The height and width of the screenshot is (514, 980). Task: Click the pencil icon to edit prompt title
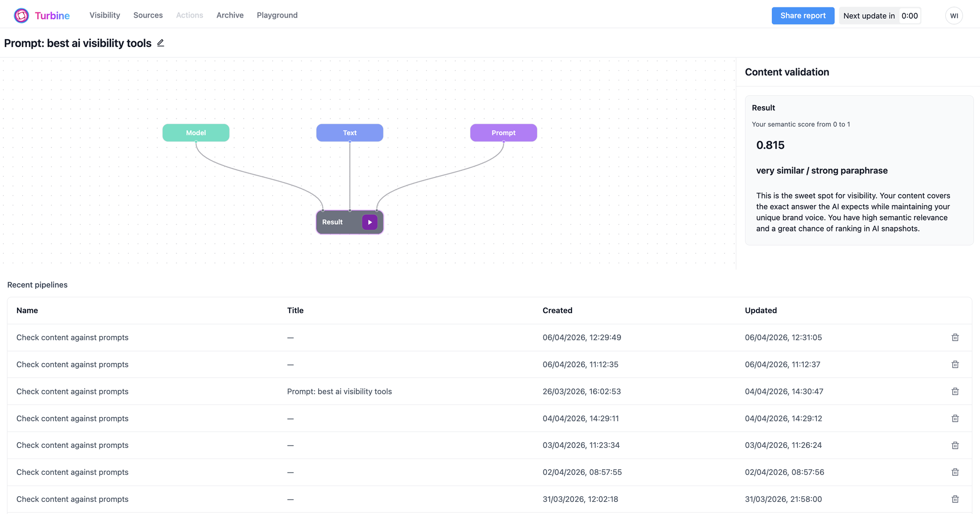click(x=161, y=43)
